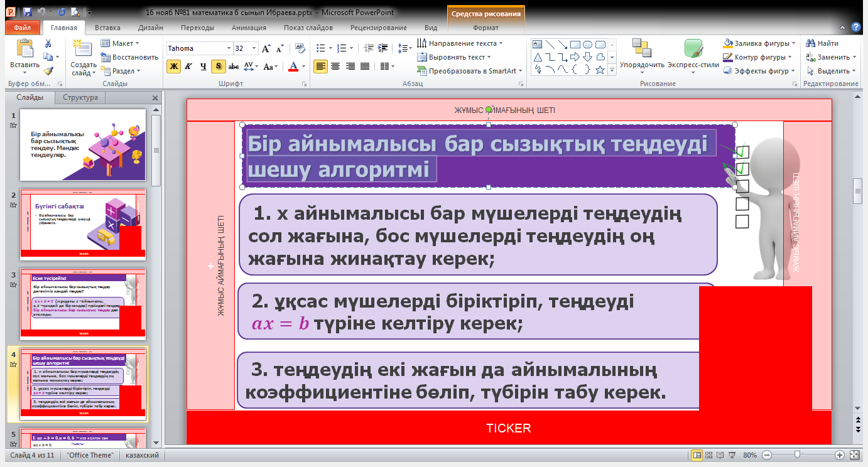This screenshot has height=467, width=868.
Task: Click the bulleted list icon
Action: pos(320,48)
